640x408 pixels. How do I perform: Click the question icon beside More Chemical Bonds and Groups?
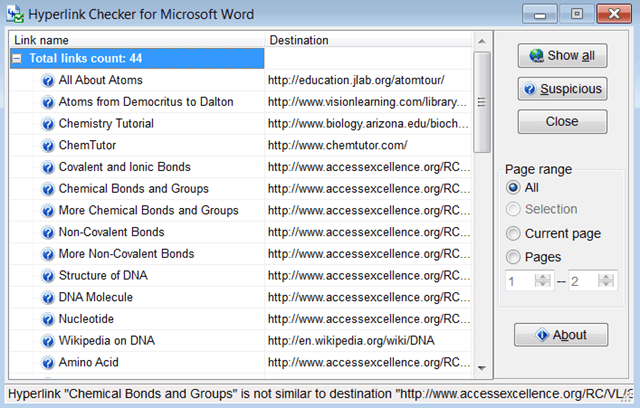pos(48,211)
